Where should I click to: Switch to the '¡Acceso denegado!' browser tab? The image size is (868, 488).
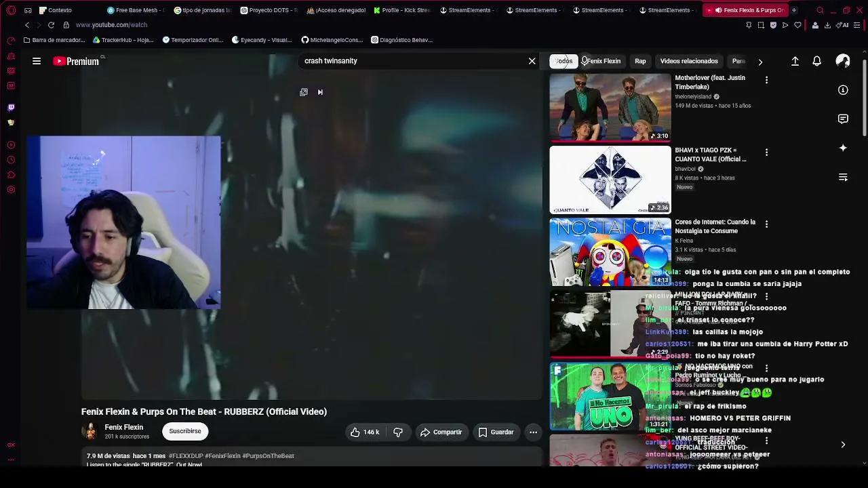pos(335,10)
